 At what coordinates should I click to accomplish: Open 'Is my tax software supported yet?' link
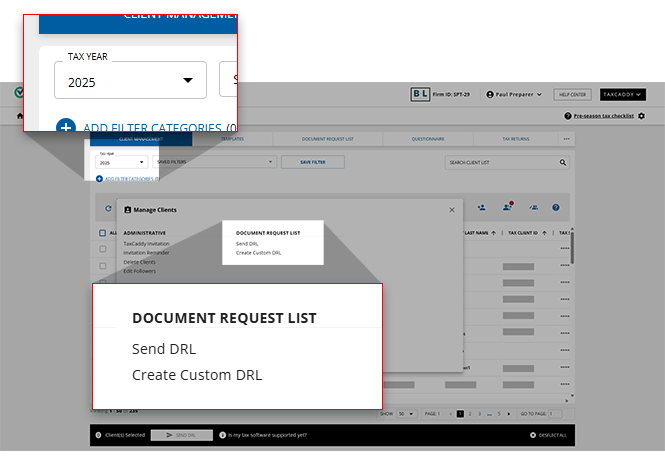pos(267,435)
